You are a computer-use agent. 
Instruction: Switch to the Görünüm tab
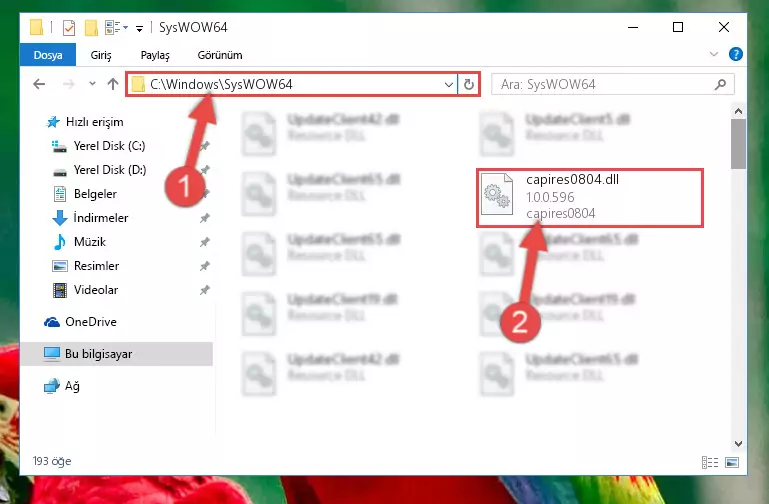tap(220, 55)
